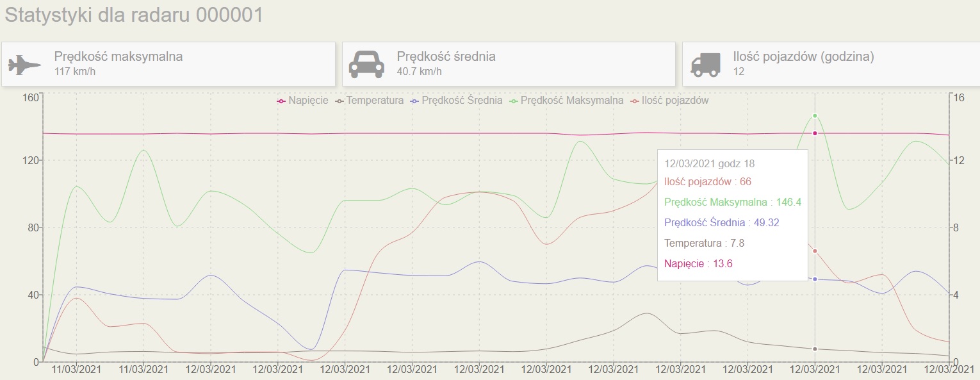Toggle the Temperatura series in legend
980x380 pixels.
pos(370,101)
